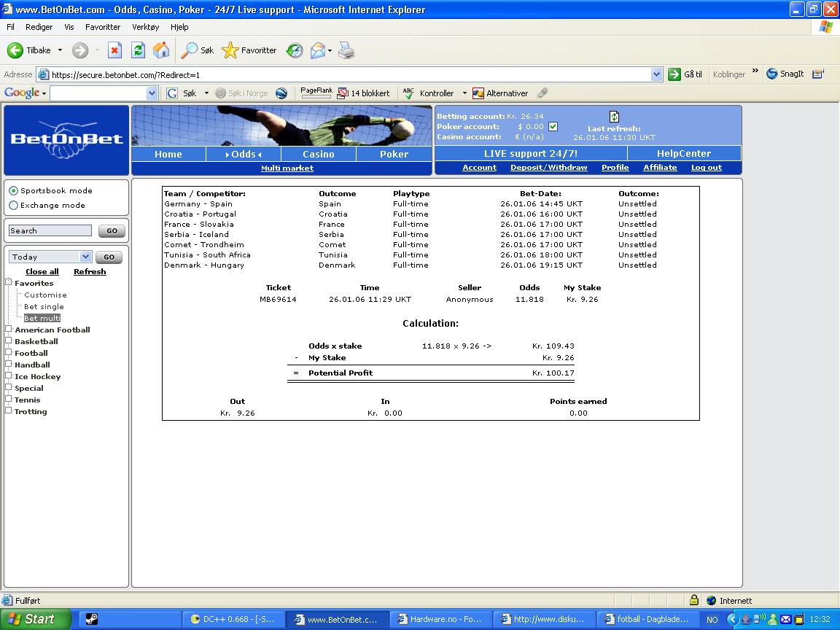Click the 14 blokkert popup blocker icon

click(343, 93)
